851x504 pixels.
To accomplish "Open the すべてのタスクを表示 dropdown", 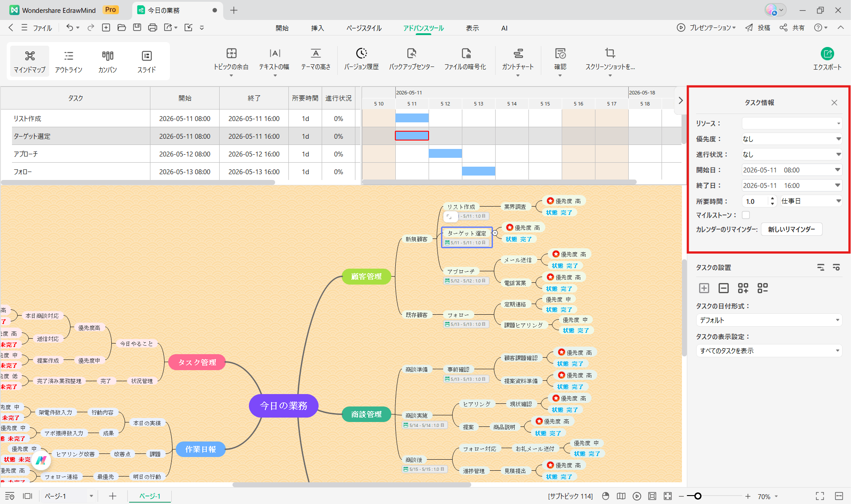I will click(769, 351).
